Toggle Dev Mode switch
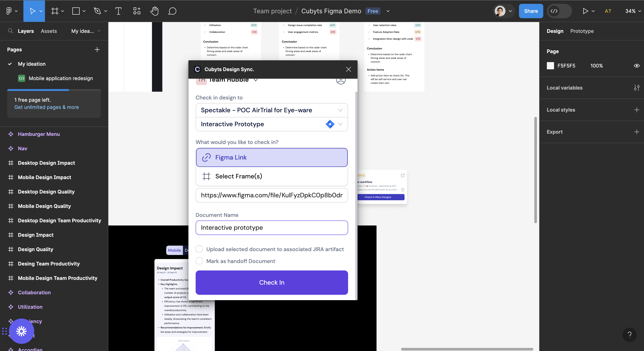Screen dimensions: 644x351 point(559,11)
